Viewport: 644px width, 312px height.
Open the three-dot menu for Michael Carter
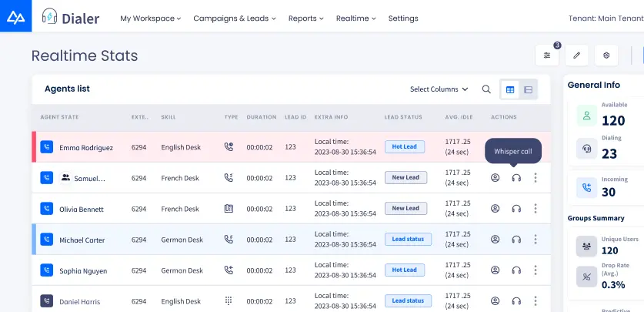tap(536, 240)
